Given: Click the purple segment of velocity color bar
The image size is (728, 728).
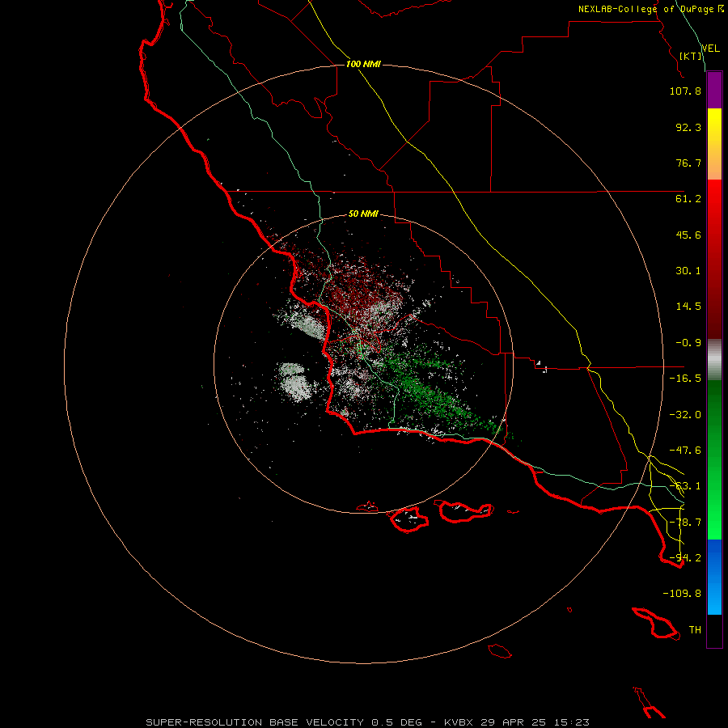Looking at the screenshot, I should 714,90.
